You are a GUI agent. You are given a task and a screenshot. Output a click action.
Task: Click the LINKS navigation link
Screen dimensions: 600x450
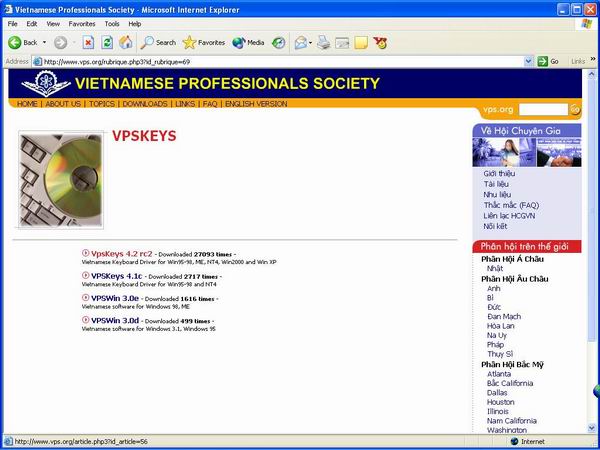[x=185, y=104]
